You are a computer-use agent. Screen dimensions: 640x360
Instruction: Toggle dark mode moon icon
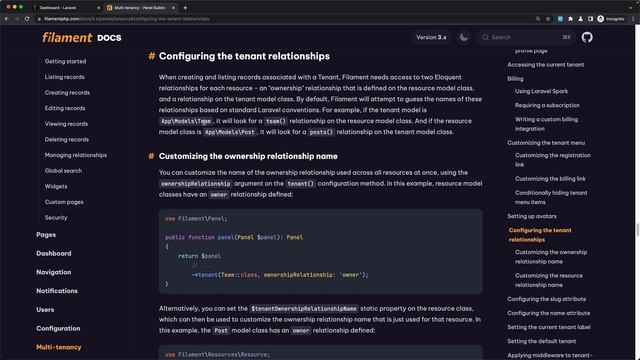[x=464, y=37]
